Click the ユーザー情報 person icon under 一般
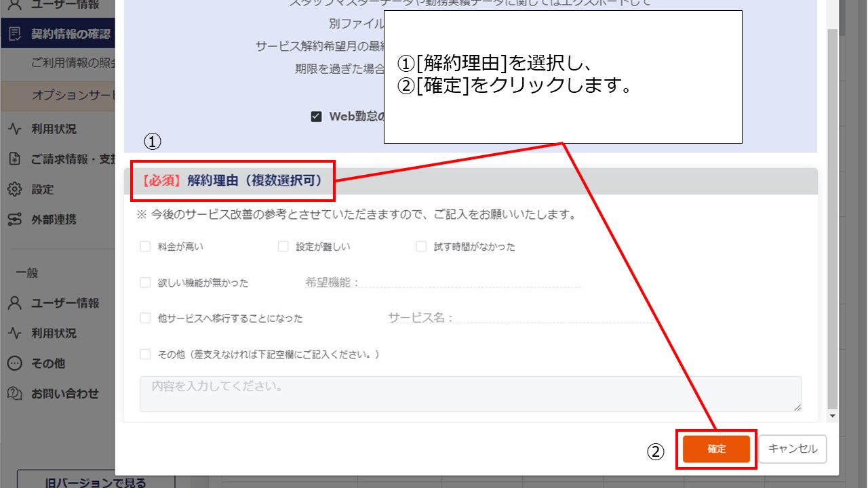The width and height of the screenshot is (868, 488). click(x=15, y=303)
